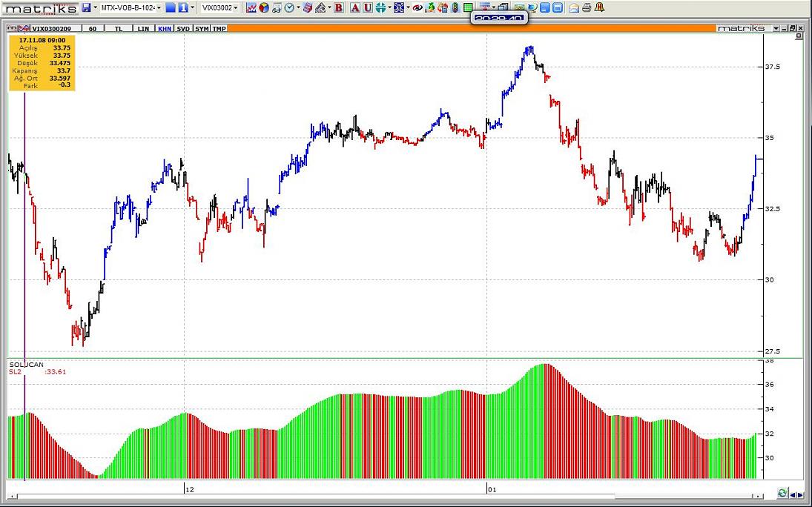Click the pie chart icon
This screenshot has width=812, height=507.
point(264,7)
